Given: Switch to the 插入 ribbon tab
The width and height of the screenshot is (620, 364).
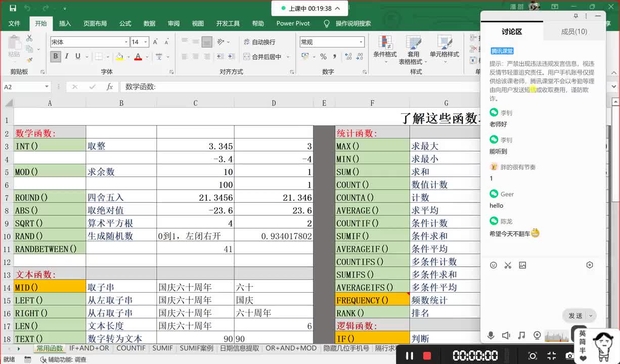Looking at the screenshot, I should (65, 23).
